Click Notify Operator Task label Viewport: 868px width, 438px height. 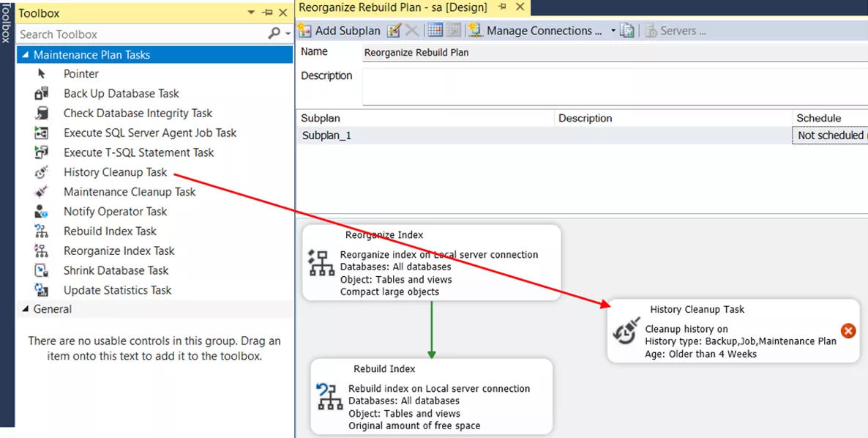(x=115, y=212)
